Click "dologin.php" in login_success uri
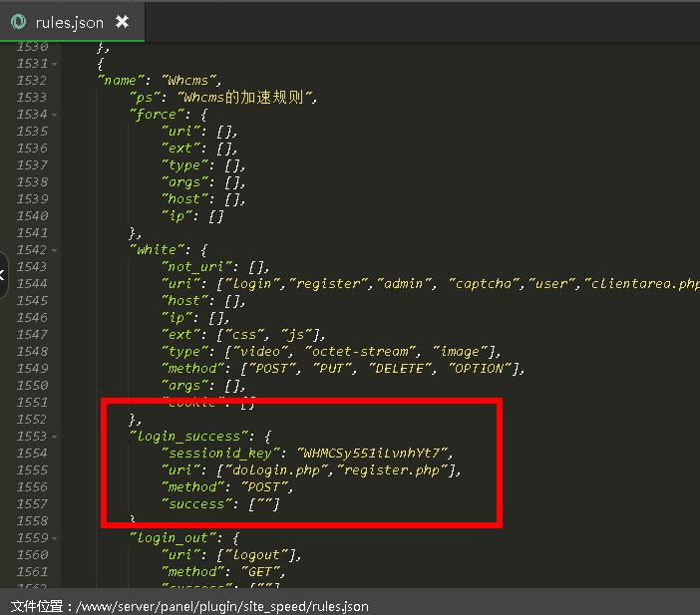This screenshot has height=615, width=700. pyautogui.click(x=276, y=470)
